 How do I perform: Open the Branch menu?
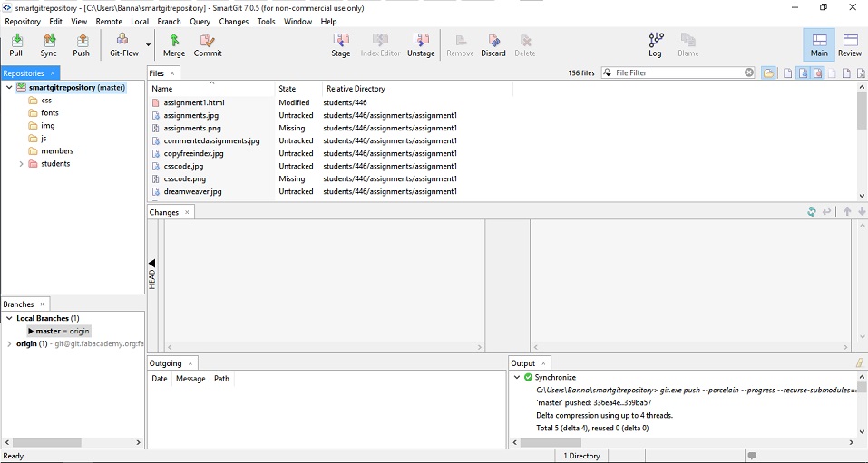pos(169,22)
